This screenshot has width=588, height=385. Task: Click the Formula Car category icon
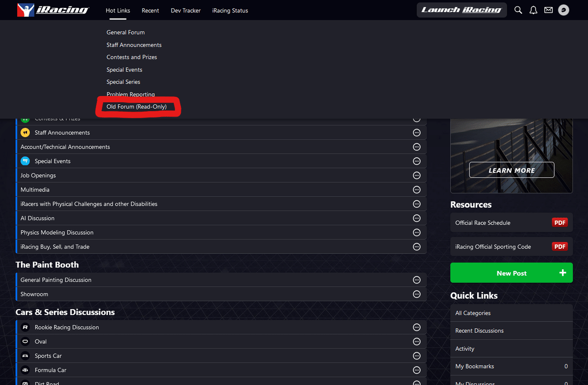tap(25, 370)
